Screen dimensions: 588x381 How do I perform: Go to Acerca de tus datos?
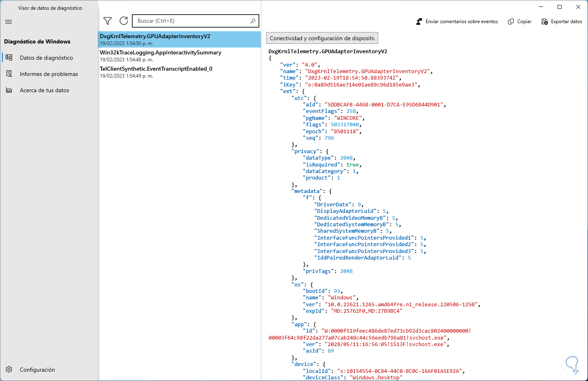coord(44,90)
